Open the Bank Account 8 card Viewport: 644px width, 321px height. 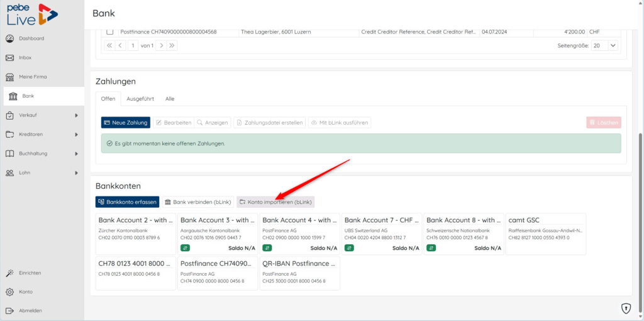click(464, 234)
